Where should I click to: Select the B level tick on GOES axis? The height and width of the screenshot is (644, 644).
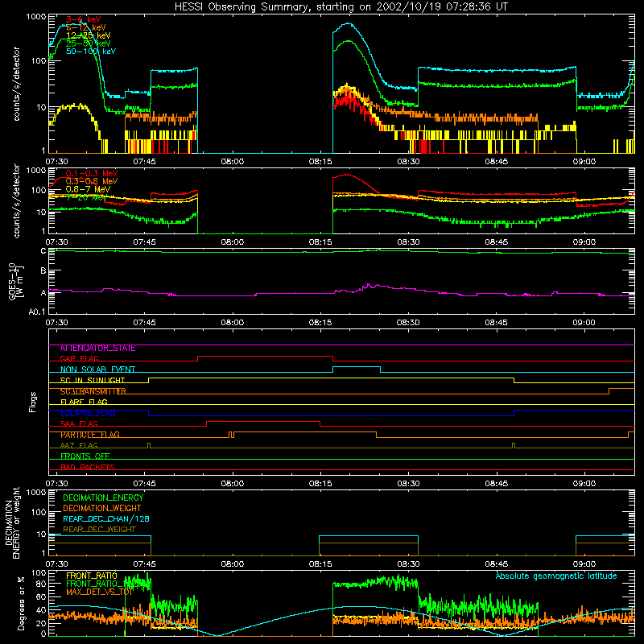tap(43, 270)
